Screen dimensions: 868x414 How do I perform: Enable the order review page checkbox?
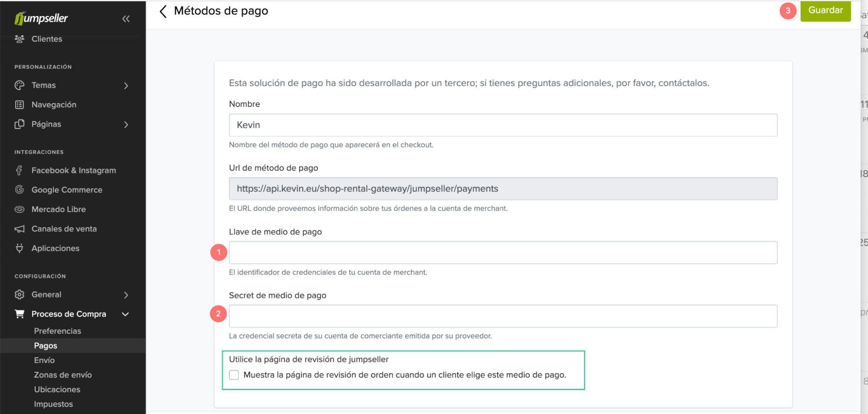point(234,375)
